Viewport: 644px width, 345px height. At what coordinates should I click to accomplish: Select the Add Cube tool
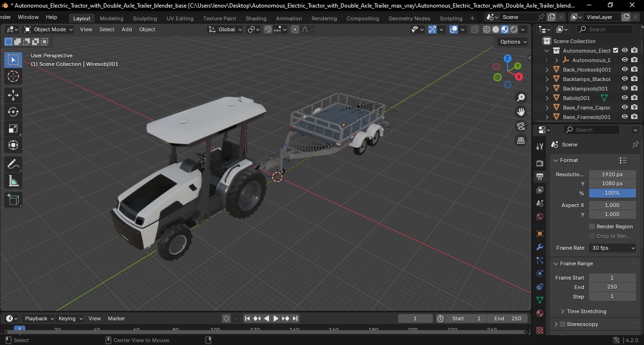[x=13, y=200]
